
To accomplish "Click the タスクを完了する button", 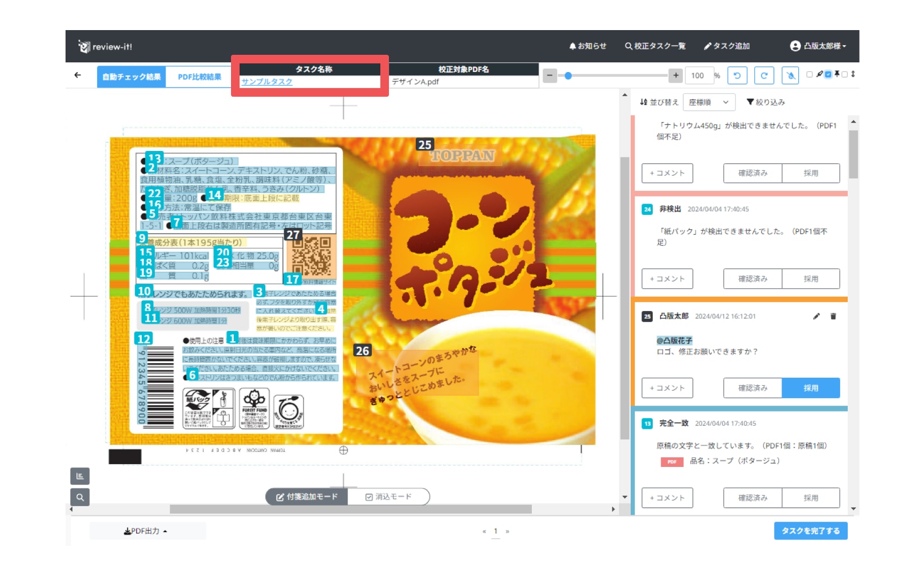I will coord(811,531).
